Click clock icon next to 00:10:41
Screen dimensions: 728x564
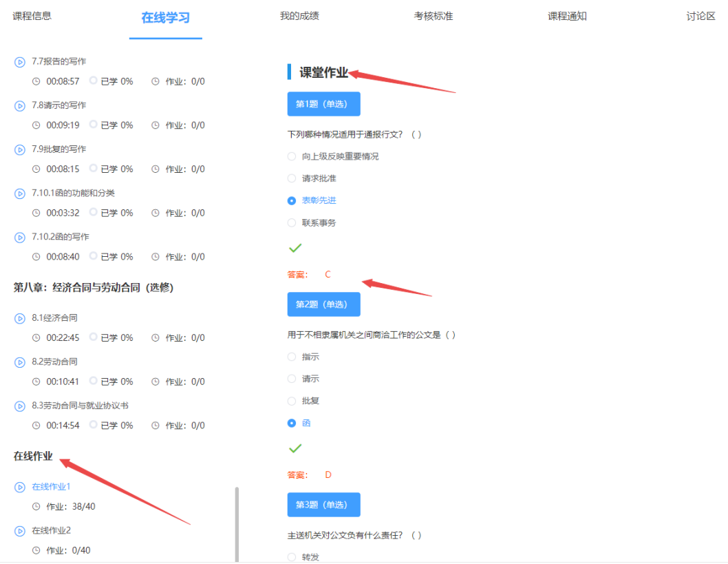point(36,382)
